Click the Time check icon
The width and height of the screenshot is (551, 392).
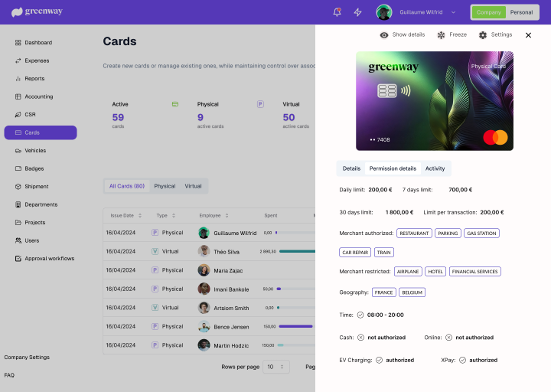pyautogui.click(x=360, y=315)
